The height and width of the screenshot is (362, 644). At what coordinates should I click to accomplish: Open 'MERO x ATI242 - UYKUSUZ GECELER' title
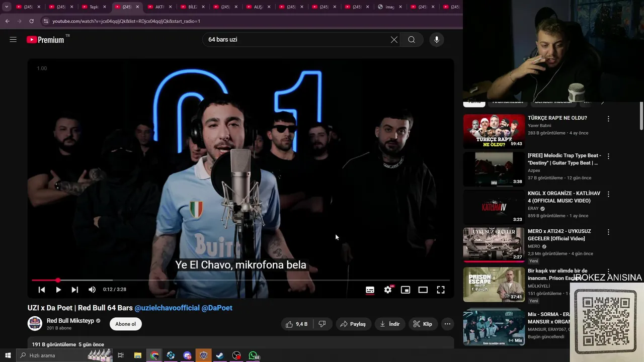[559, 235]
